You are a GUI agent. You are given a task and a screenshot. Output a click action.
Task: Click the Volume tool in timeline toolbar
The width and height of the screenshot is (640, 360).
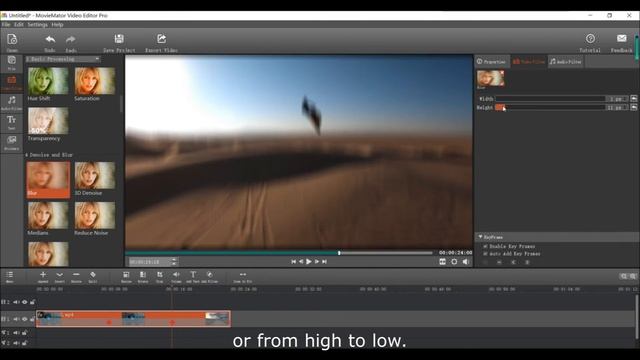[x=176, y=276]
